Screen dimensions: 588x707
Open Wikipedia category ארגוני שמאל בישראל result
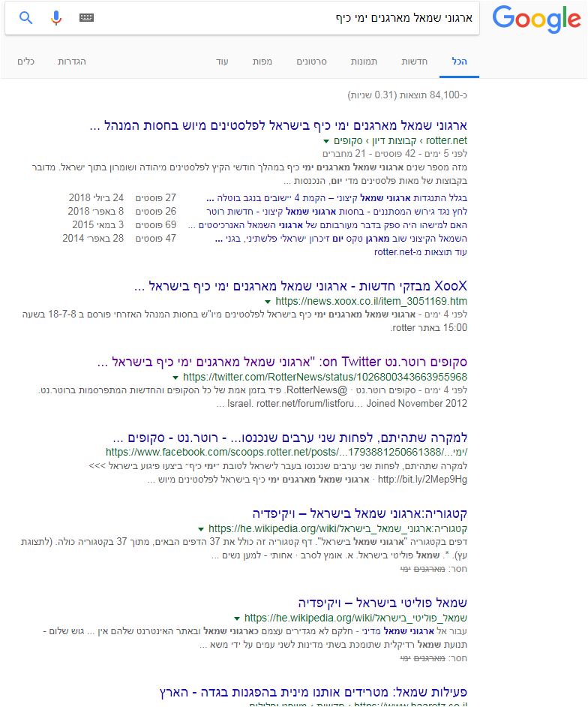point(359,513)
